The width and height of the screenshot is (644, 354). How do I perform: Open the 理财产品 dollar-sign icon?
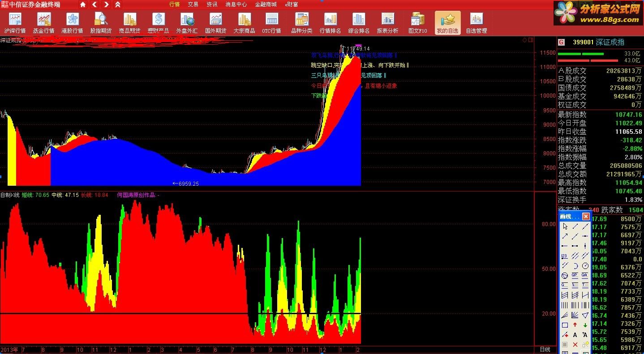click(x=158, y=23)
